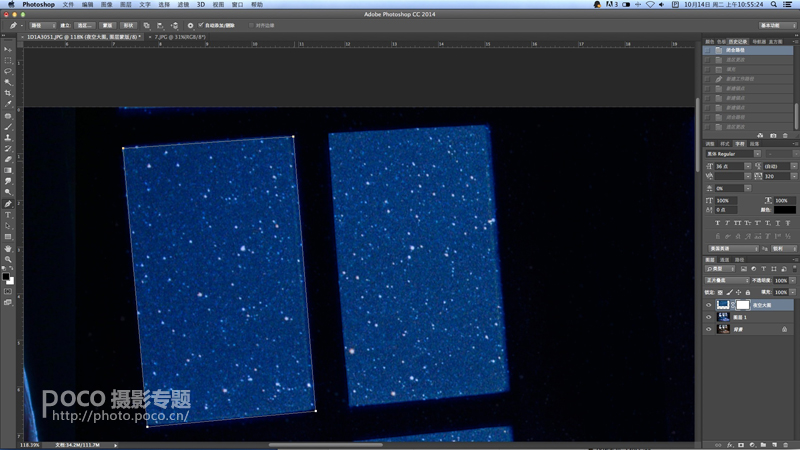Toggle 对齐边缘 checkbox

[x=251, y=25]
